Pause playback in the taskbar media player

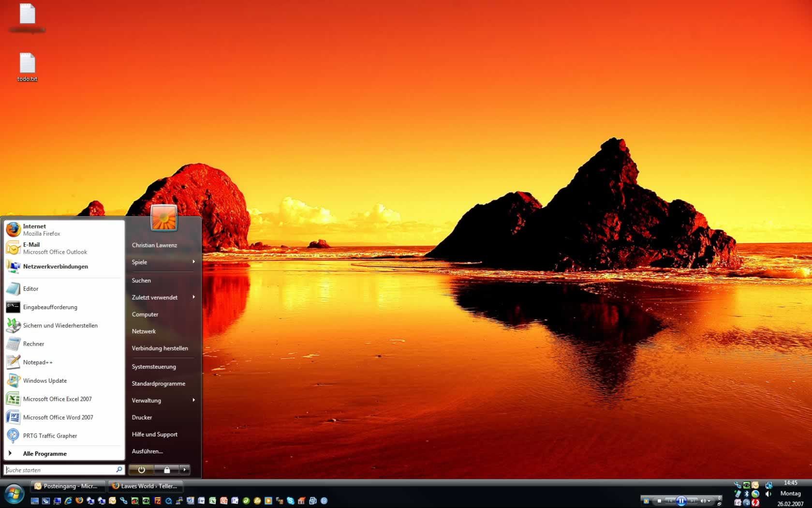pyautogui.click(x=681, y=500)
